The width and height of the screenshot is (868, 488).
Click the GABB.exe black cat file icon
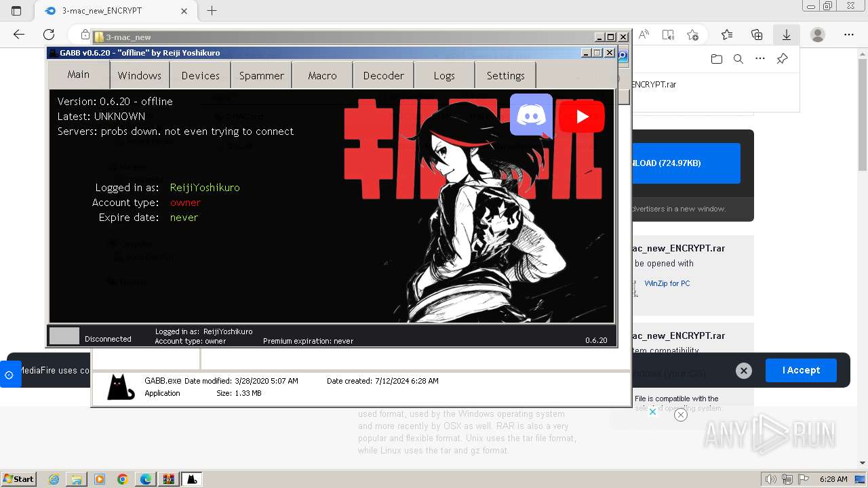click(121, 387)
